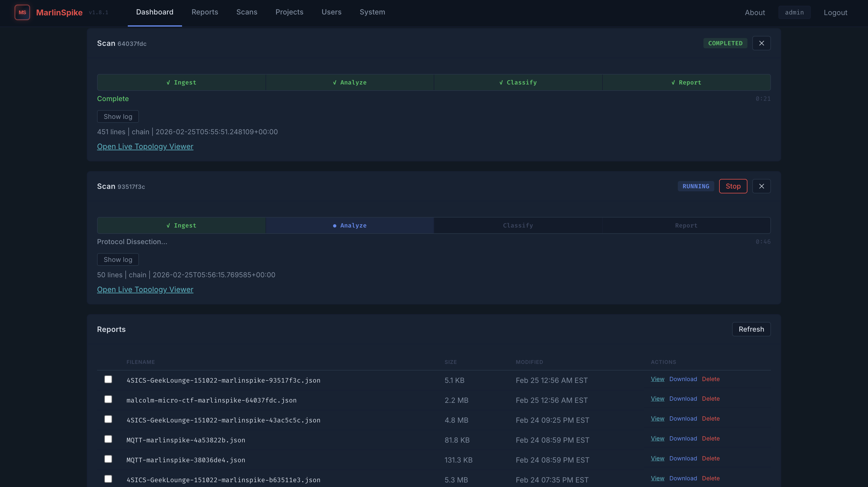Refresh the reports list
The height and width of the screenshot is (487, 868).
coord(751,329)
